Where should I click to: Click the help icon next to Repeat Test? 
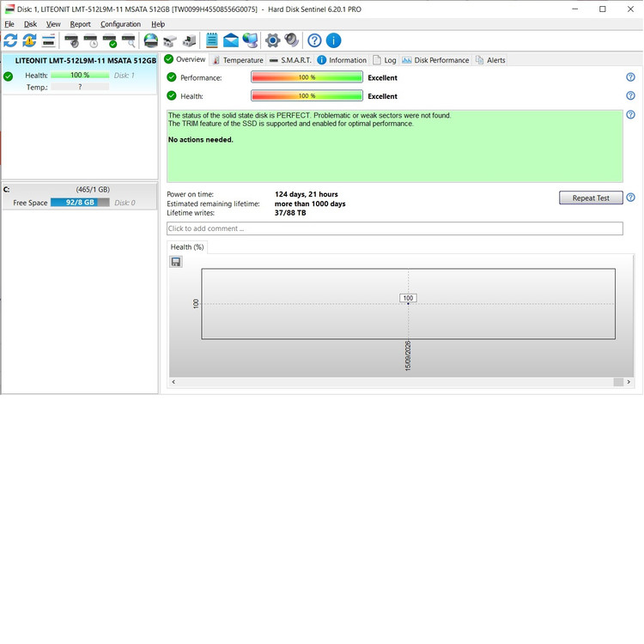630,197
